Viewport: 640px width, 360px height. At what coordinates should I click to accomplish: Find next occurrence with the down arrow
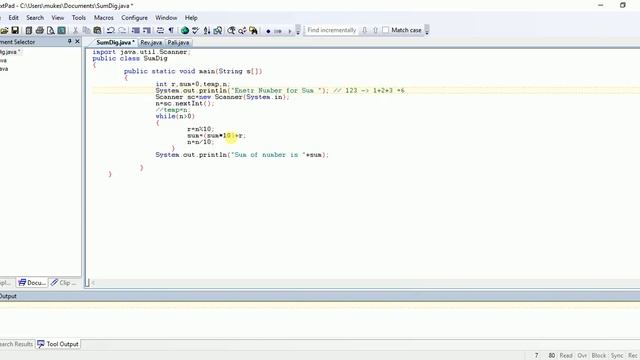(x=364, y=30)
